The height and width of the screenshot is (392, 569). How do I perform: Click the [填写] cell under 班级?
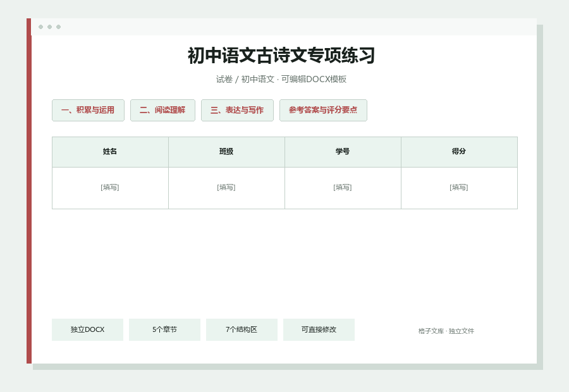(226, 188)
